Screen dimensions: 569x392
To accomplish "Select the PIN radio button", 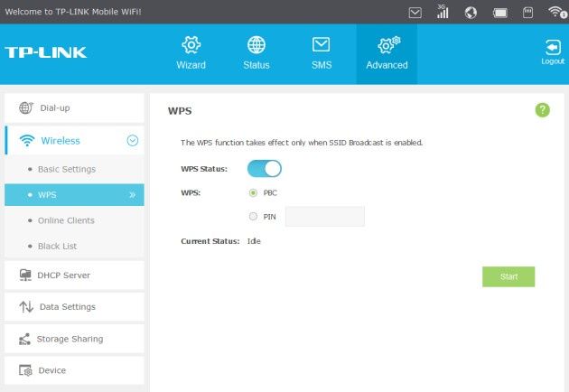I will [253, 217].
